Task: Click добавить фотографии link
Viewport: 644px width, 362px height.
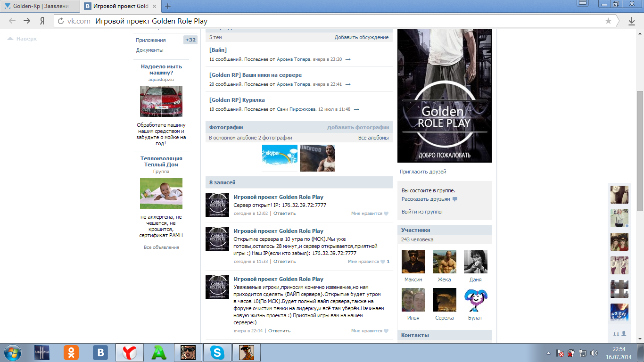Action: point(358,127)
